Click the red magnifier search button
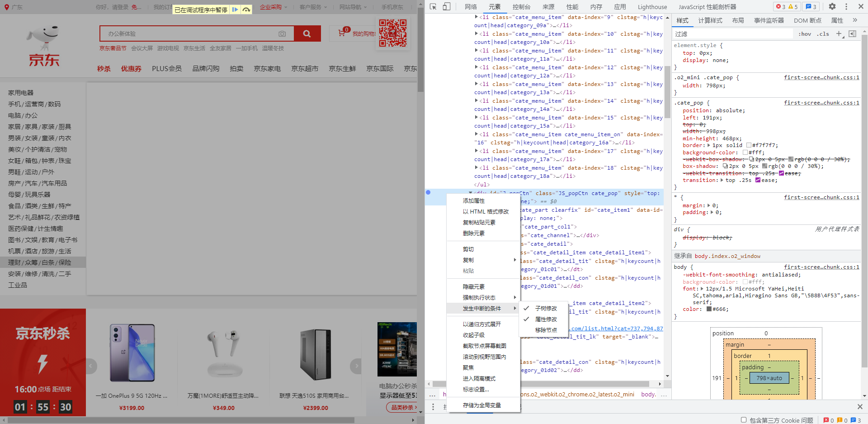The image size is (868, 424). coord(307,33)
